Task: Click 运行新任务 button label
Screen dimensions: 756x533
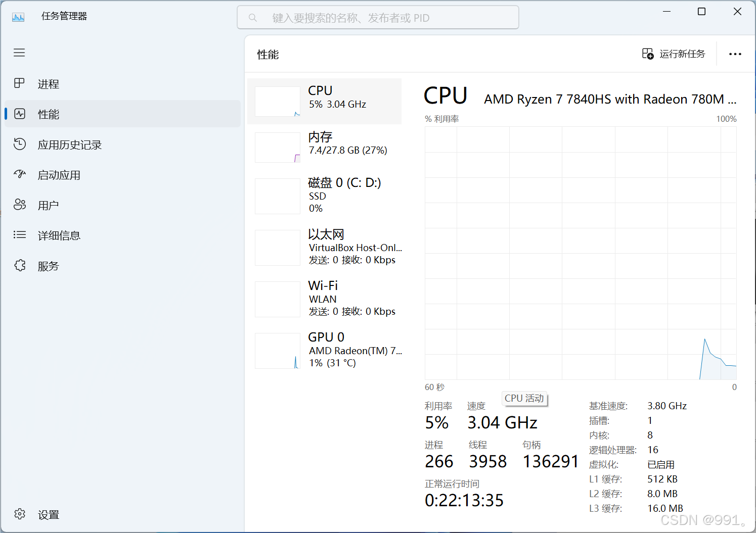Action: [682, 54]
